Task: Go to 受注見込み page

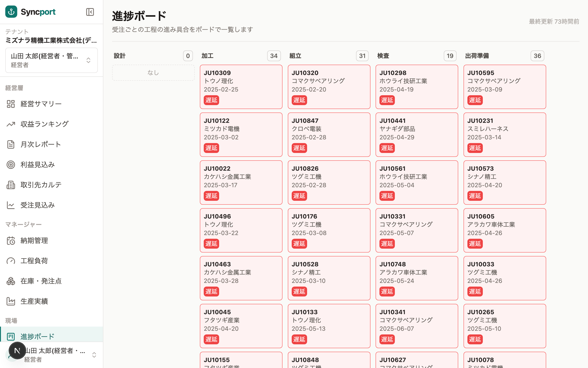Action: click(x=51, y=205)
